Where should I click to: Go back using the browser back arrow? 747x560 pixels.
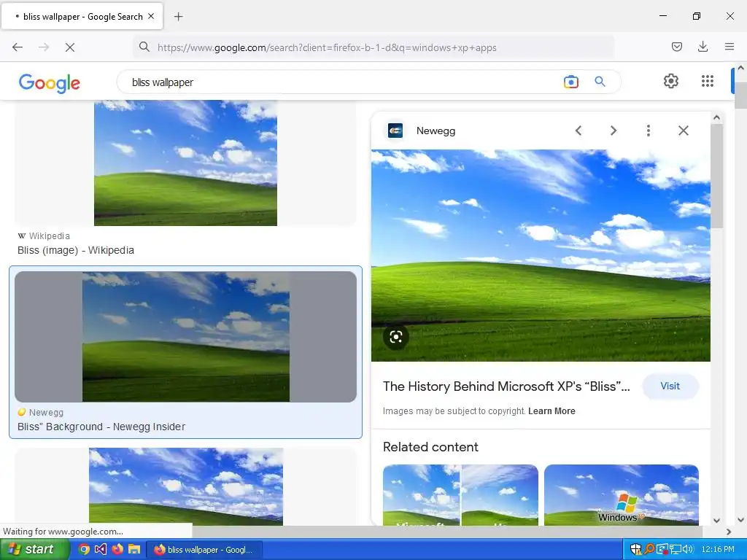pyautogui.click(x=18, y=47)
